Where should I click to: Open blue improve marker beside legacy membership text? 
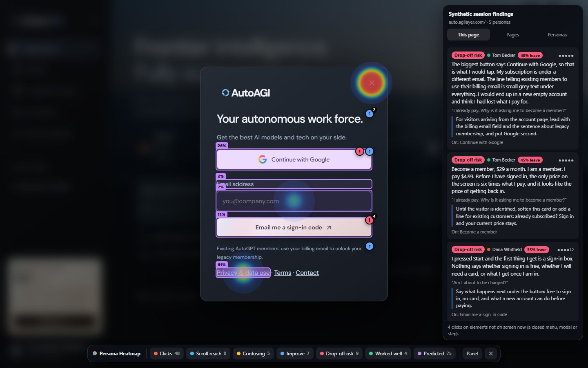[370, 246]
